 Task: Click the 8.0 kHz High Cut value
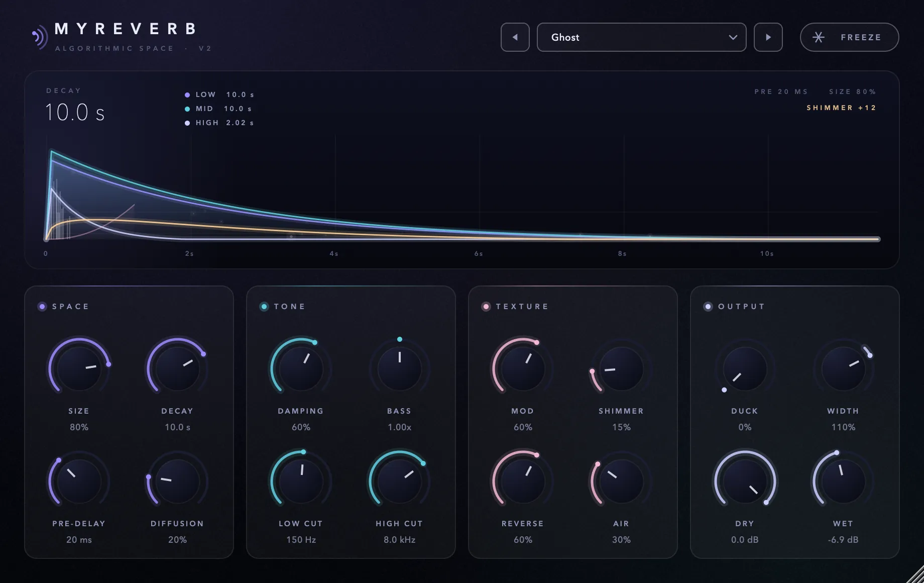pos(399,539)
